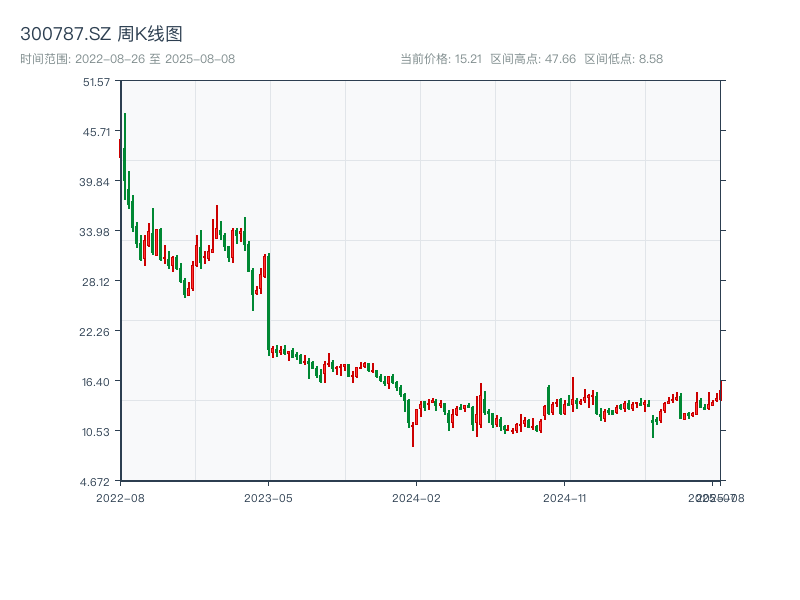This screenshot has height=600, width=800.
Task: Click the 16.40 price axis label
Action: [96, 381]
